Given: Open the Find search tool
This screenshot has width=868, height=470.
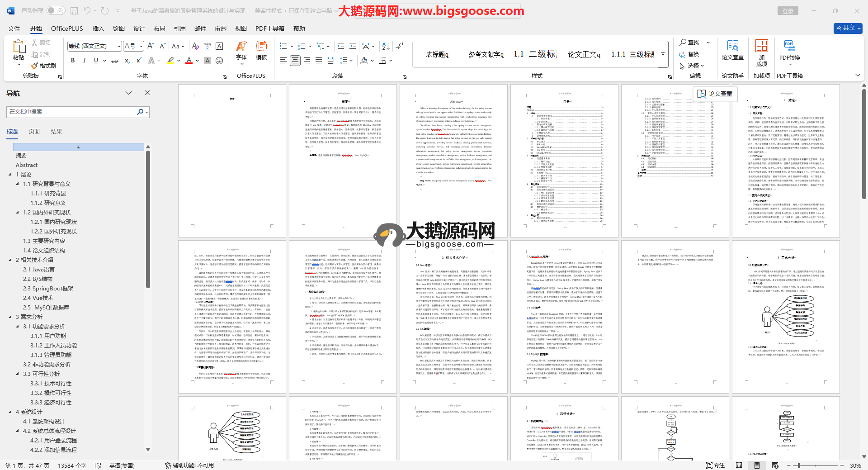Looking at the screenshot, I should click(x=689, y=42).
